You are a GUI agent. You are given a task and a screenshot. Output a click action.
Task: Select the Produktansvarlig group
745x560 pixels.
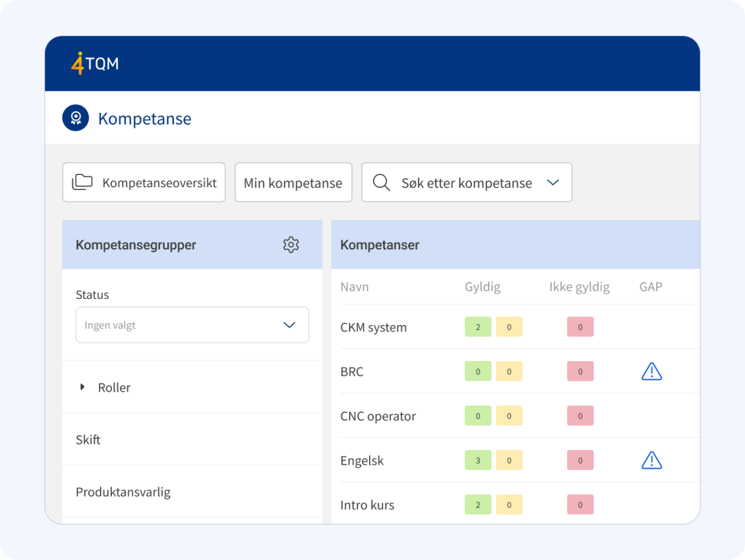[x=123, y=492]
